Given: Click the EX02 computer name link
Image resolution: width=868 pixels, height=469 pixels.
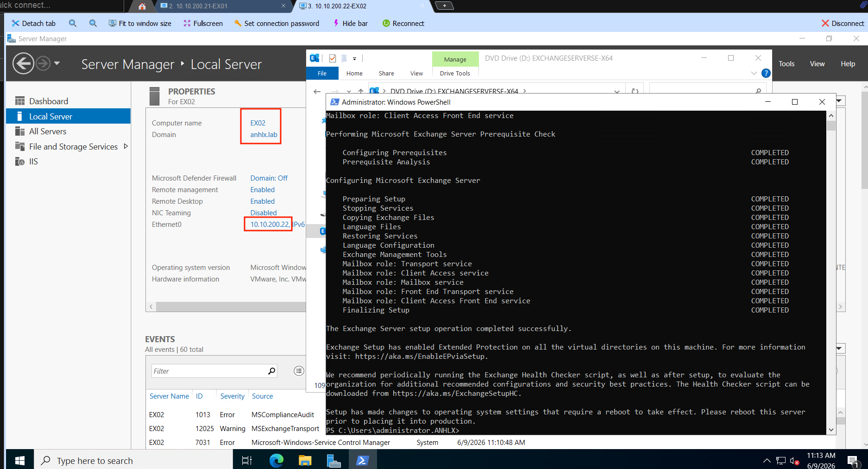Looking at the screenshot, I should [258, 123].
